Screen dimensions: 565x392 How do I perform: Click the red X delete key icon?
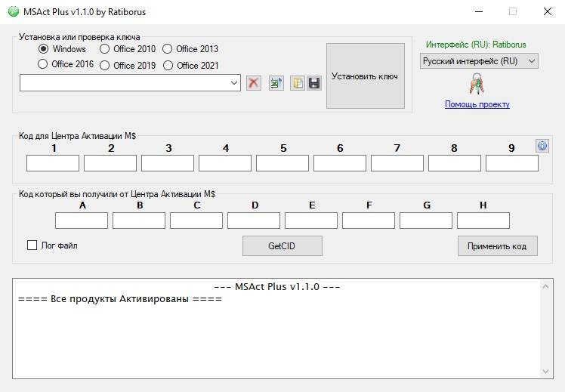pos(254,83)
